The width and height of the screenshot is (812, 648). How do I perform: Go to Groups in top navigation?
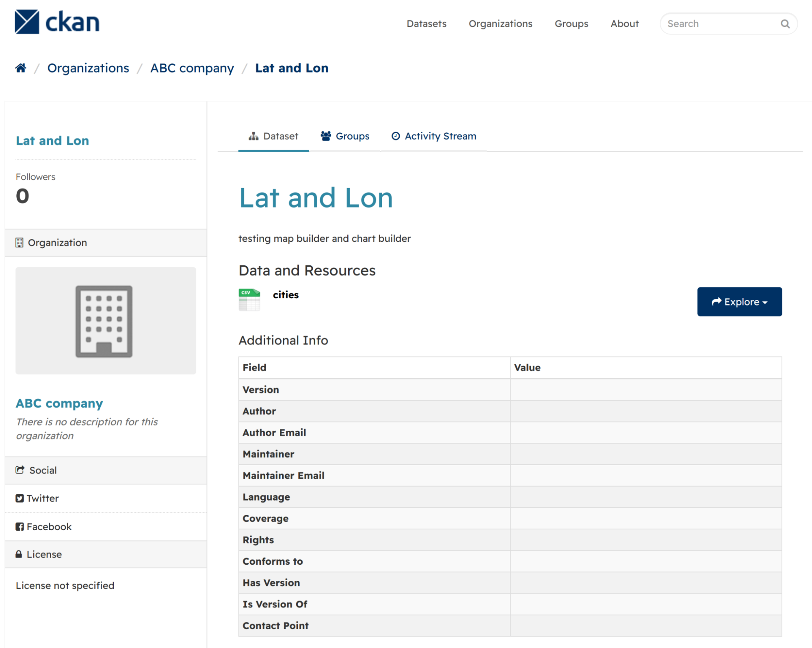[571, 24]
